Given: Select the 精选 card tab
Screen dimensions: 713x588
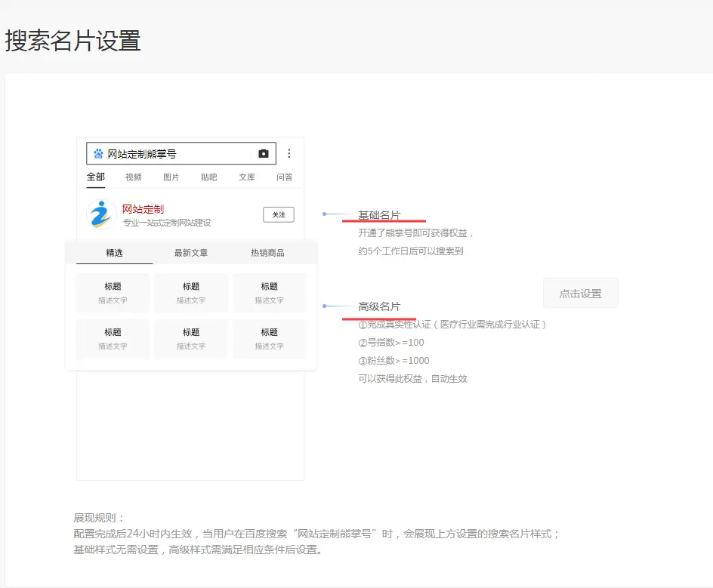Looking at the screenshot, I should point(114,253).
